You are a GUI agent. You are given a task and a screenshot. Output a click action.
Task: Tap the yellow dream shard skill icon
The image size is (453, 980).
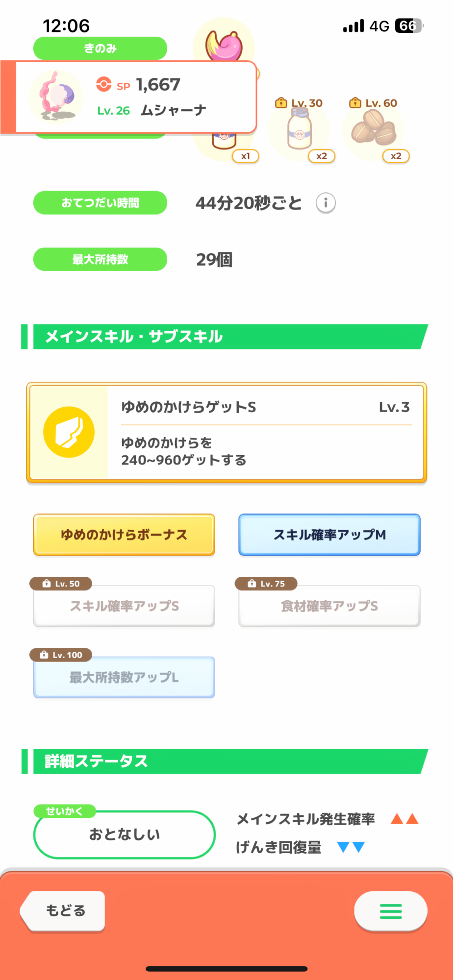69,432
